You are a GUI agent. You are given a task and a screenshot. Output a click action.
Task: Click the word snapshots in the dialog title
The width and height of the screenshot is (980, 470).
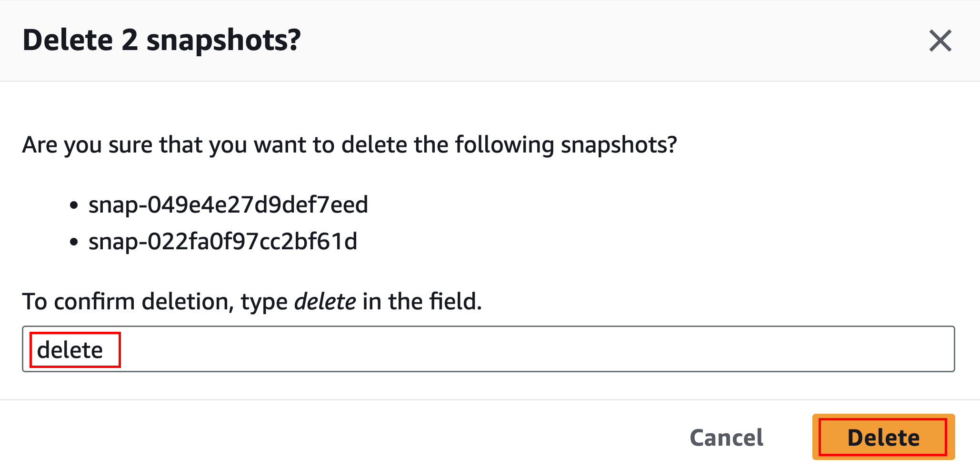[x=223, y=40]
